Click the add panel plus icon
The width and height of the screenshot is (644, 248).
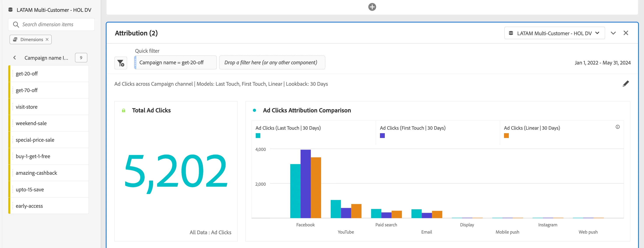372,7
